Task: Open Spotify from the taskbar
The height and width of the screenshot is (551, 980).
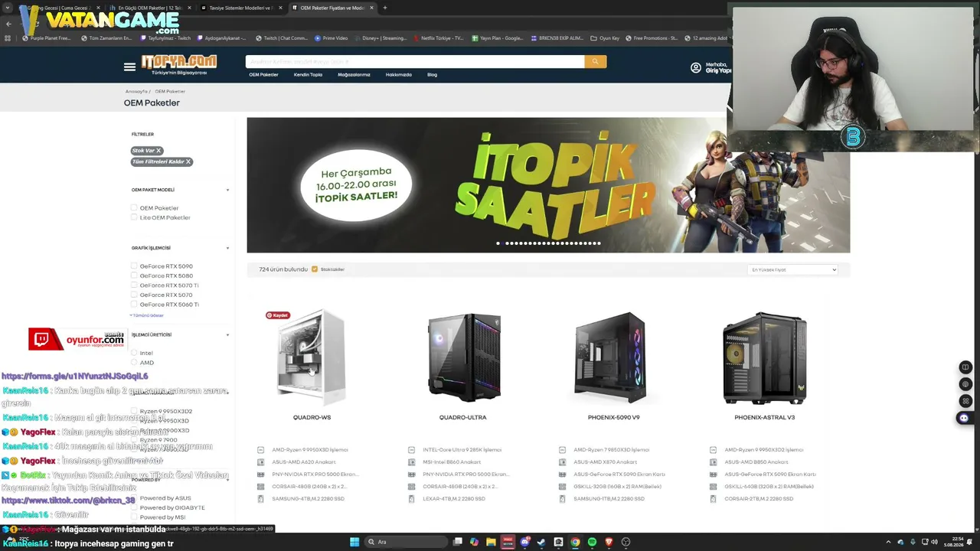Action: click(x=592, y=542)
